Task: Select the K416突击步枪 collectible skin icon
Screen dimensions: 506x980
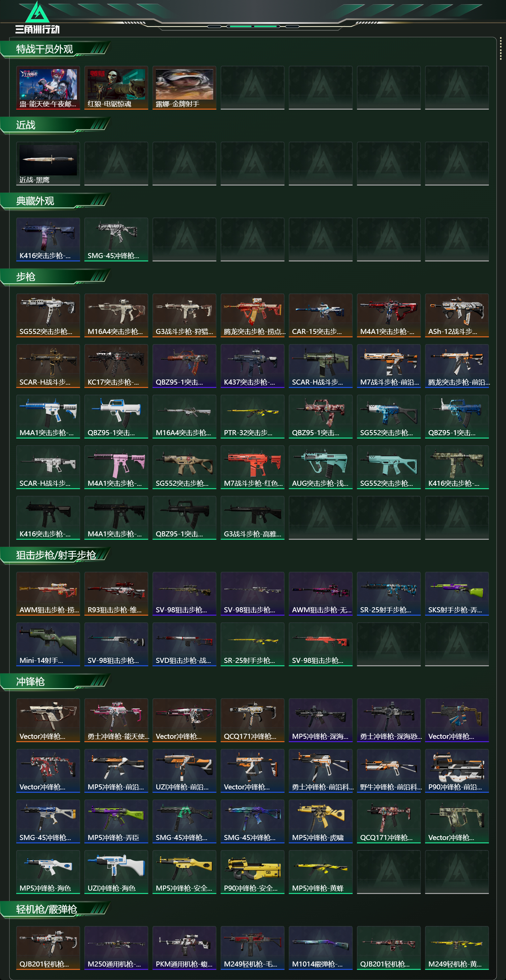Action: pos(48,240)
